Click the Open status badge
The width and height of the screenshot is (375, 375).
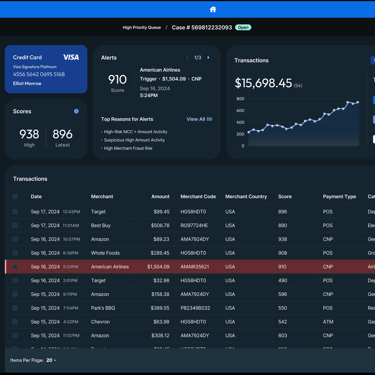tap(243, 27)
